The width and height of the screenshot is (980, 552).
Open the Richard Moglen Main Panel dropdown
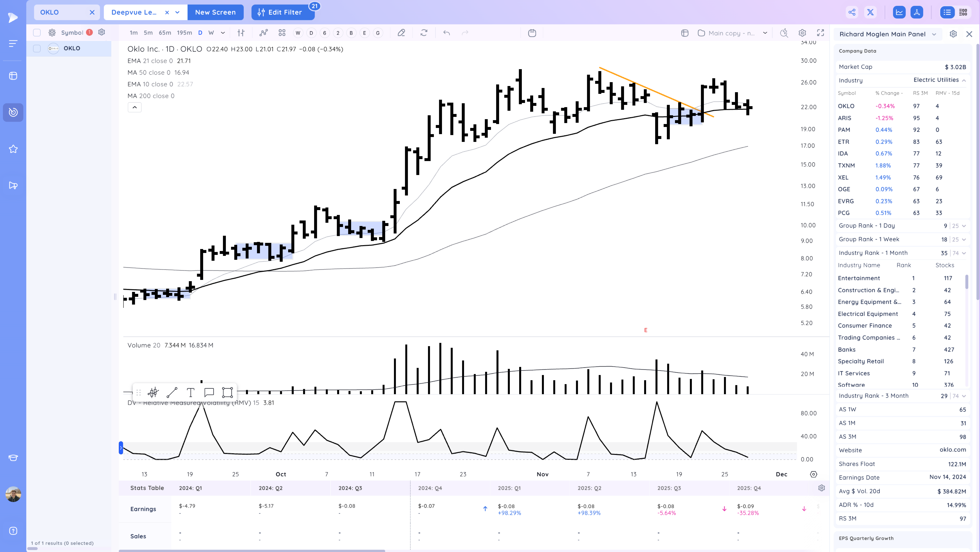(934, 34)
